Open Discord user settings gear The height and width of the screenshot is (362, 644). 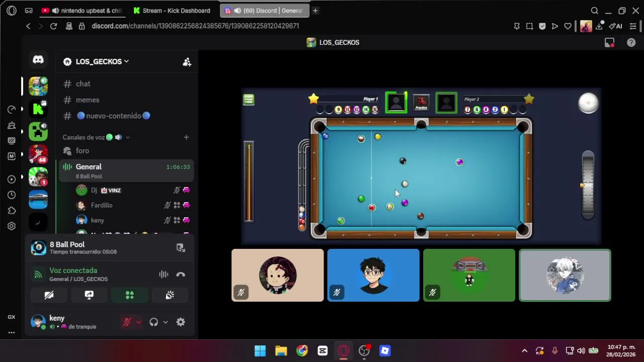coord(181,322)
